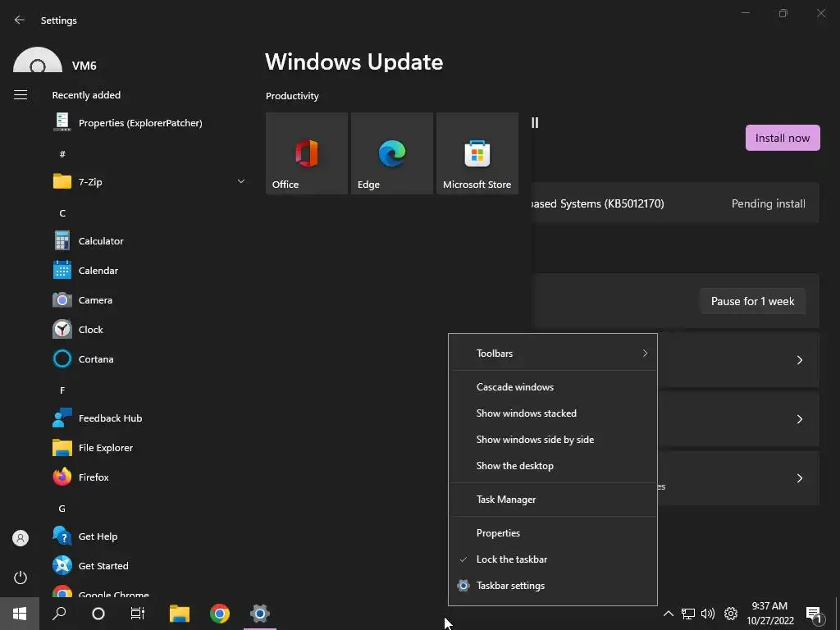This screenshot has width=840, height=630.
Task: Open File Explorer from the taskbar
Action: point(180,614)
